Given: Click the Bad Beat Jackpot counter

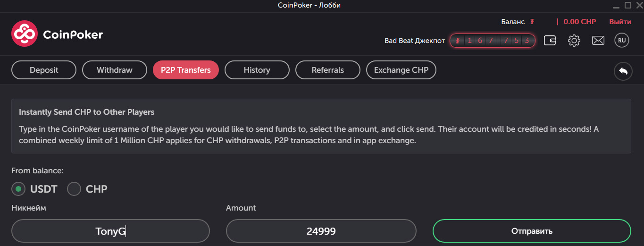Looking at the screenshot, I should tap(493, 41).
